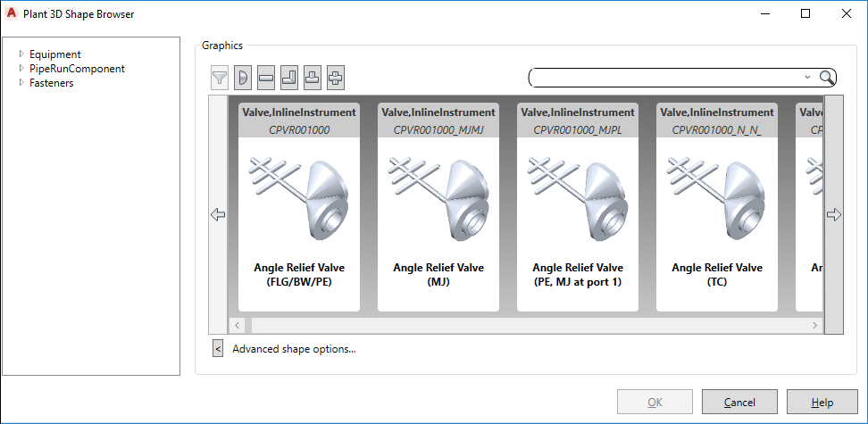868x424 pixels.
Task: Click the CPVR001000_MJPL card header
Action: coord(578,121)
